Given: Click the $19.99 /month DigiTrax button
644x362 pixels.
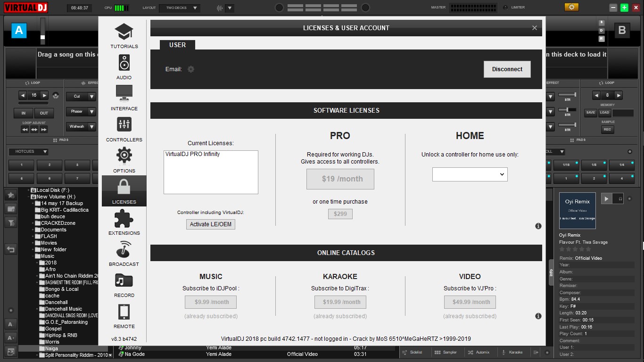Looking at the screenshot, I should 340,302.
